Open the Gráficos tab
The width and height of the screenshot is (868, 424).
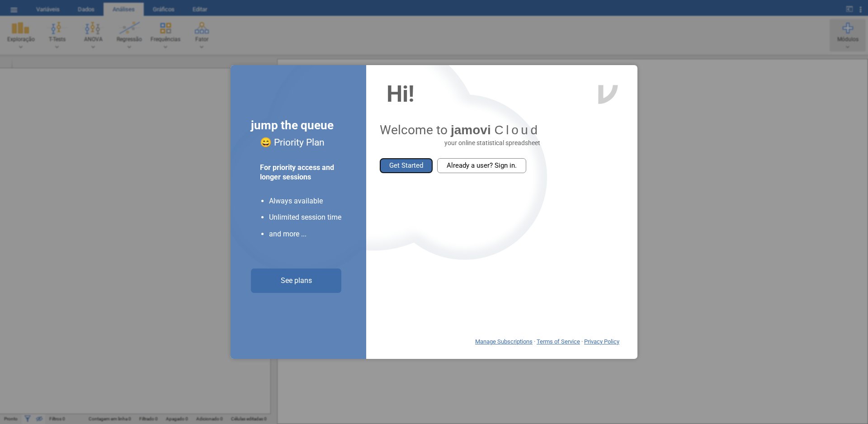pos(163,9)
